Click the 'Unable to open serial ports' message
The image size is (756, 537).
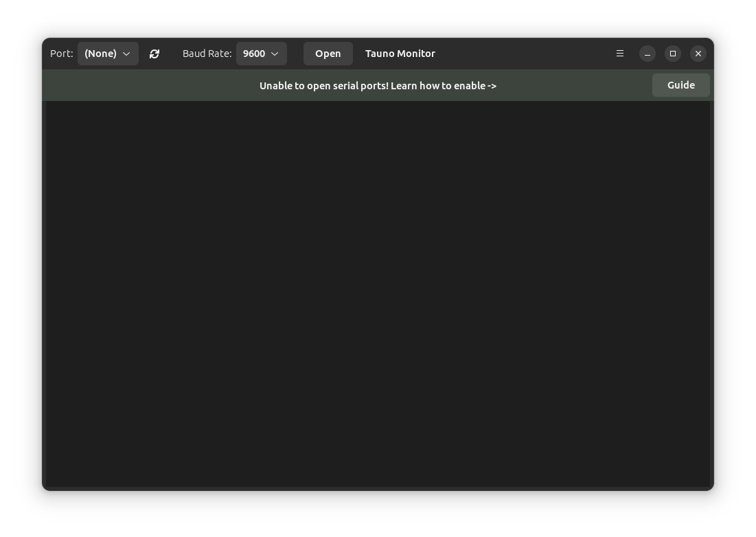[323, 86]
